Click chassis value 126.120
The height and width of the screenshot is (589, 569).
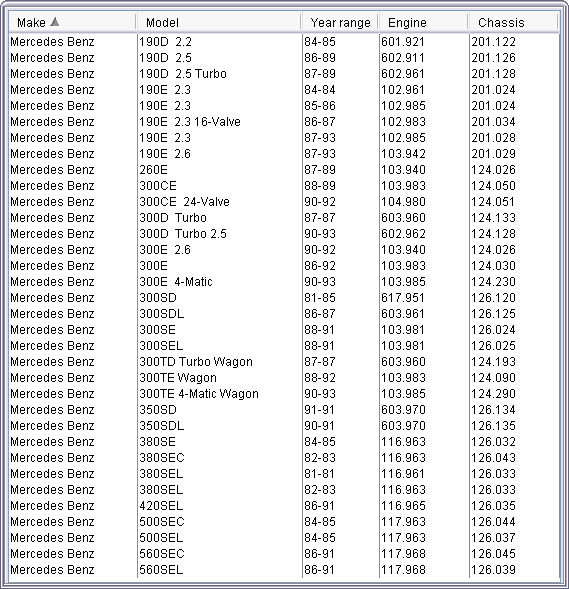click(x=494, y=298)
